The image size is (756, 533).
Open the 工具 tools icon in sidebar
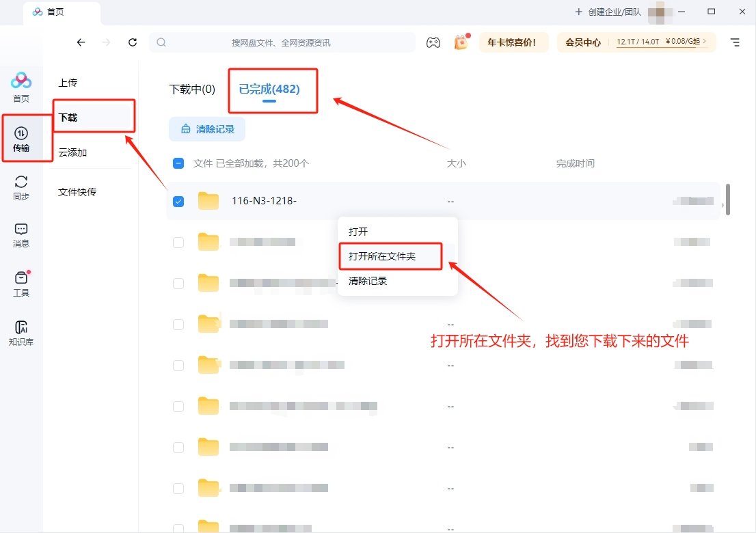[21, 282]
